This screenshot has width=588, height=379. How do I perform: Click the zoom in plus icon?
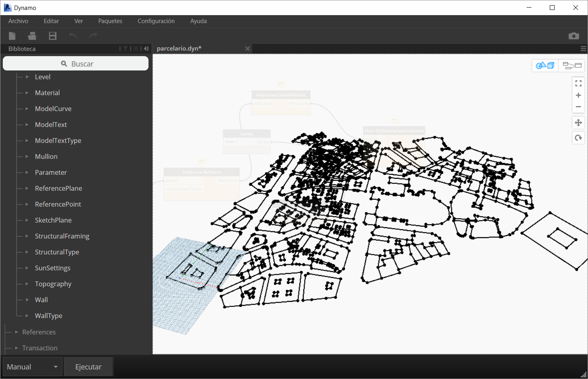click(x=578, y=96)
